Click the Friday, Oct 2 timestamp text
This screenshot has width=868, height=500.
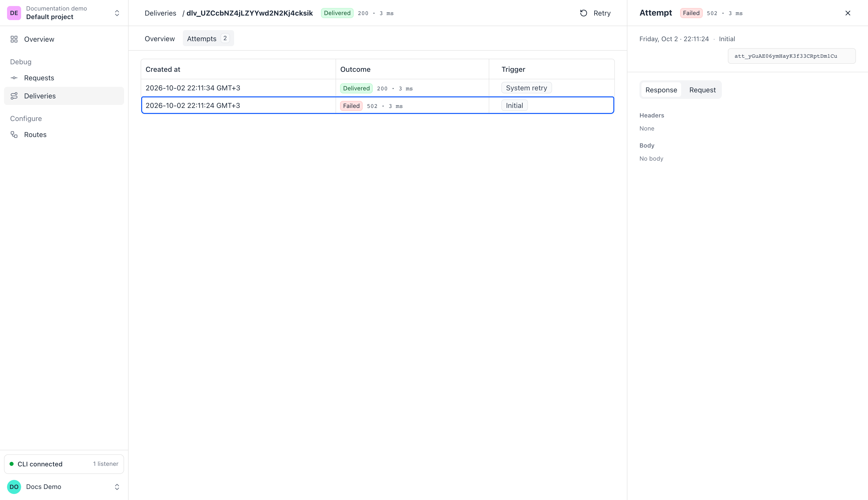point(674,39)
